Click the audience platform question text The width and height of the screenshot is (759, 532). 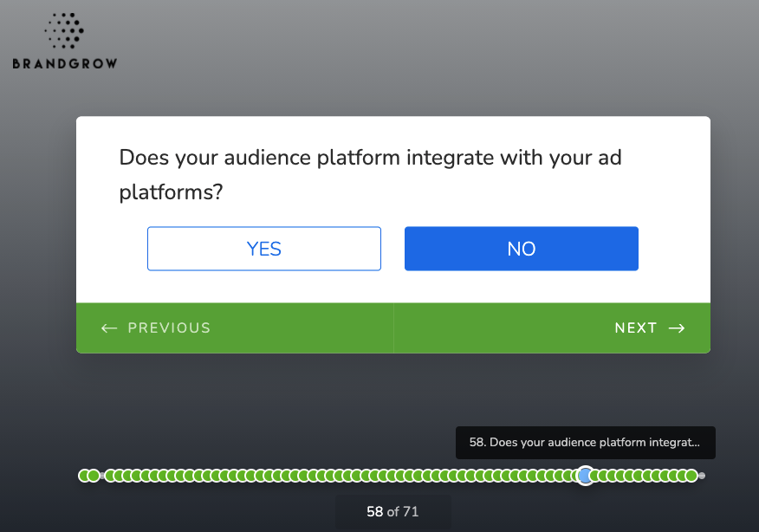click(x=370, y=174)
